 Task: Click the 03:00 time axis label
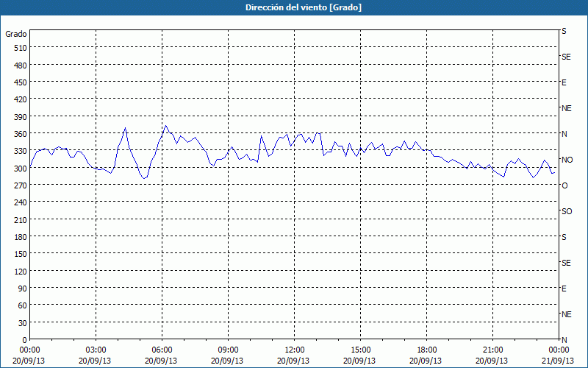[x=96, y=350]
